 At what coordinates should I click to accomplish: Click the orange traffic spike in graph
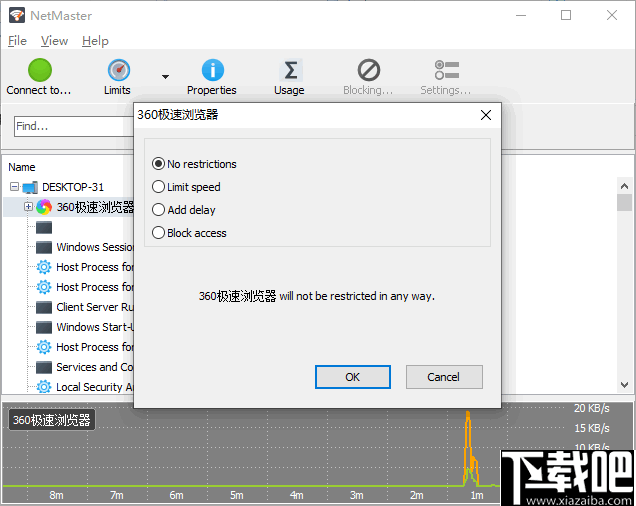(x=470, y=448)
